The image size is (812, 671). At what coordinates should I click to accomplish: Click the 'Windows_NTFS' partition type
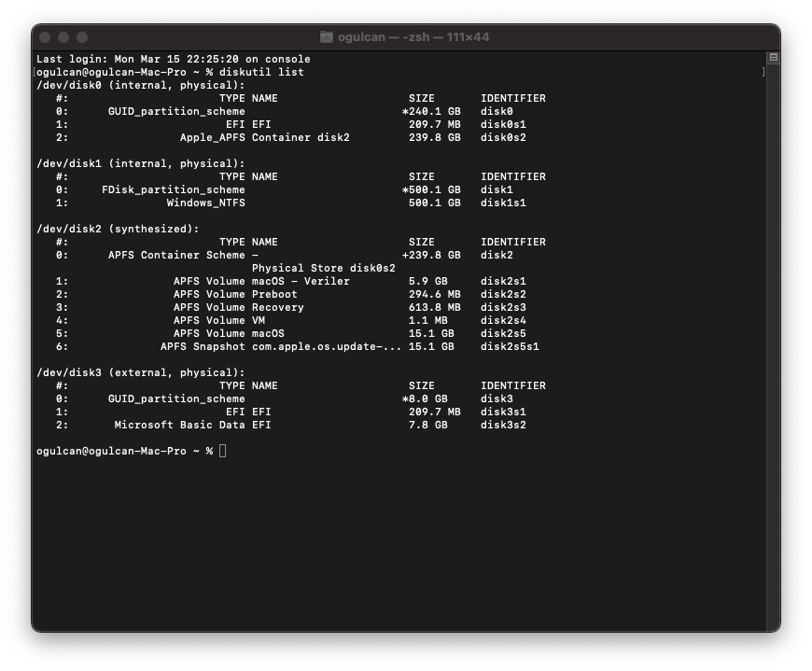tap(206, 203)
